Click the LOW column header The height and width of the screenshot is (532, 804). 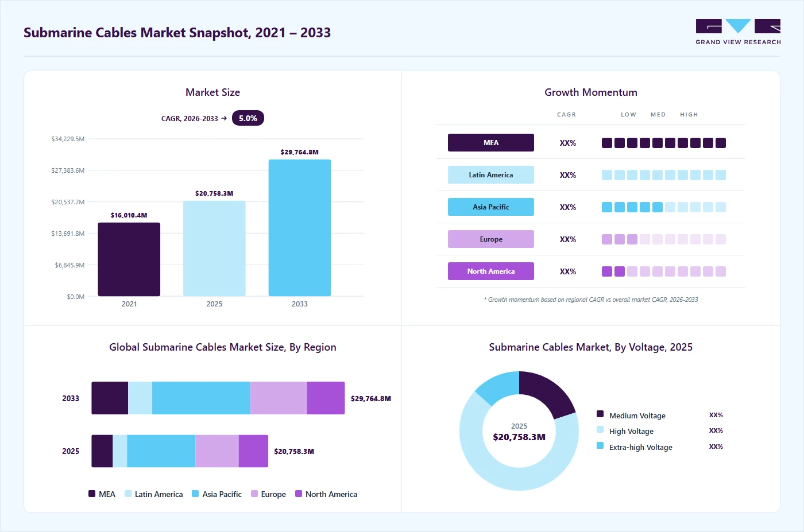[628, 115]
